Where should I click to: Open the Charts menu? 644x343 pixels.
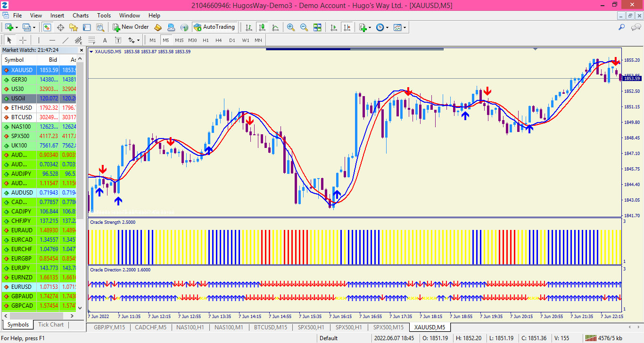(x=80, y=16)
